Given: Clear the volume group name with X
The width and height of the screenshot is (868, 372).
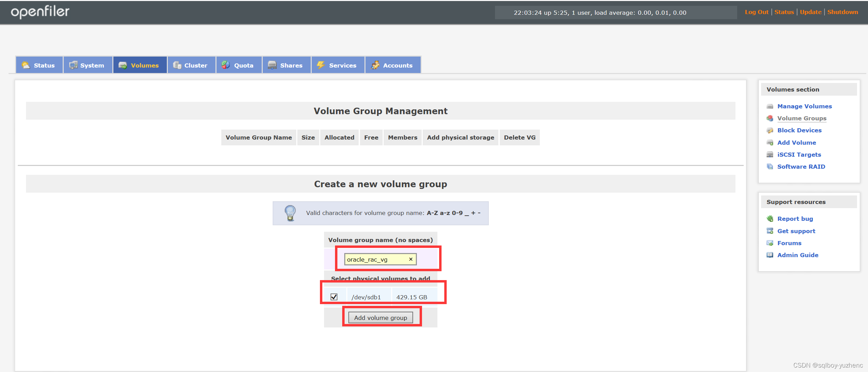Looking at the screenshot, I should (x=411, y=259).
